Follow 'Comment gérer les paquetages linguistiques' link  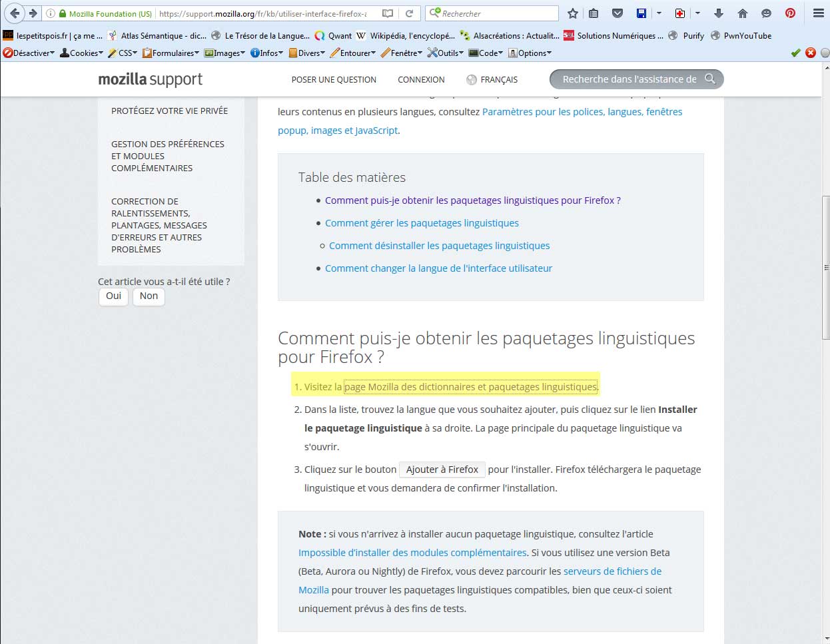[422, 223]
